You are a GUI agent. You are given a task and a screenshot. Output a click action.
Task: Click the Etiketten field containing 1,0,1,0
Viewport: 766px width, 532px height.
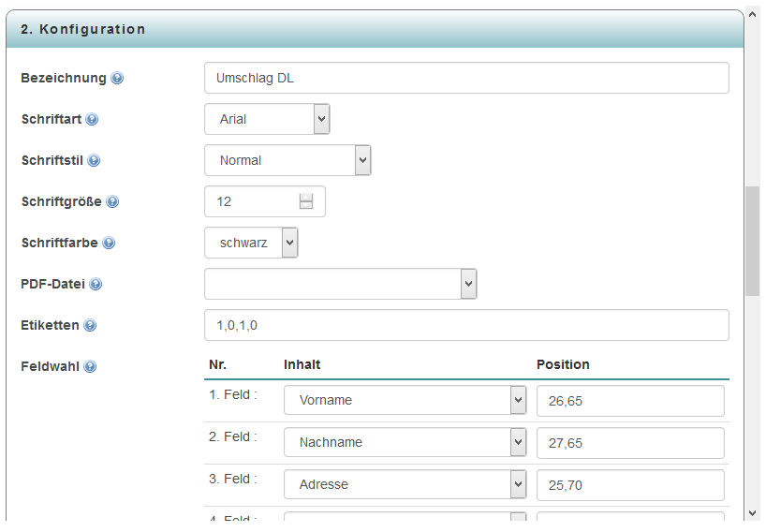(466, 325)
